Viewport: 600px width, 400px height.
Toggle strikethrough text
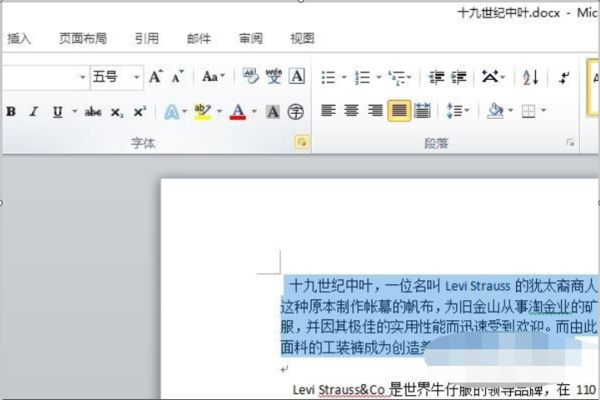[93, 112]
